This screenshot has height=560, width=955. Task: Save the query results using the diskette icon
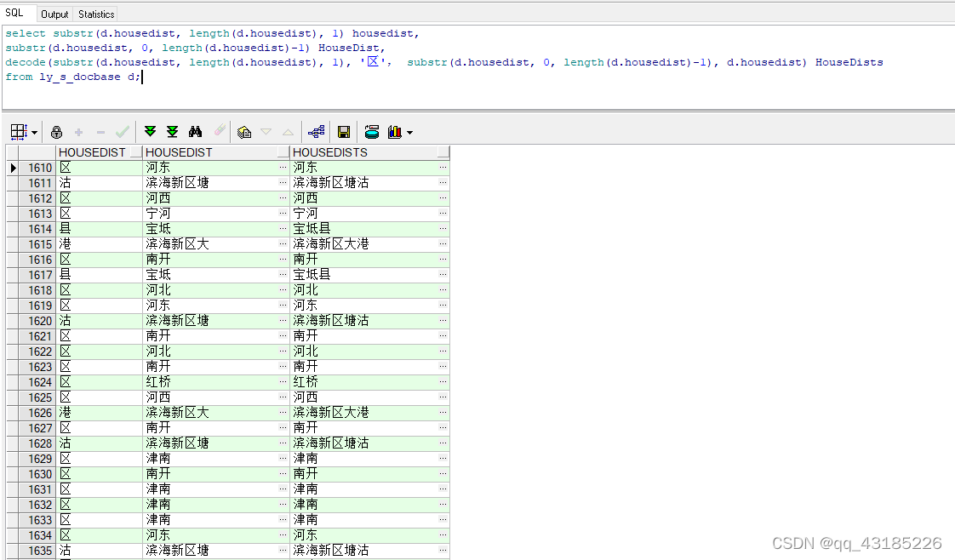[343, 132]
